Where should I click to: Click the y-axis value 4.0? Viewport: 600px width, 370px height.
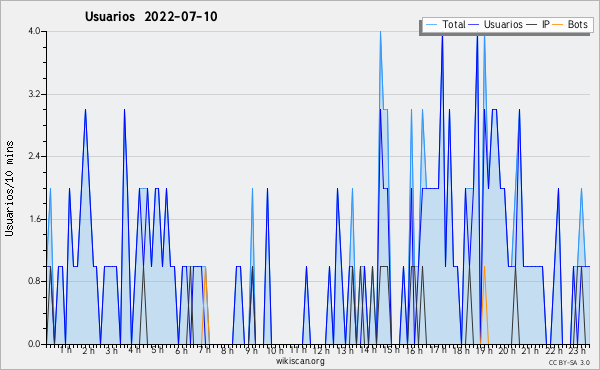click(x=34, y=31)
